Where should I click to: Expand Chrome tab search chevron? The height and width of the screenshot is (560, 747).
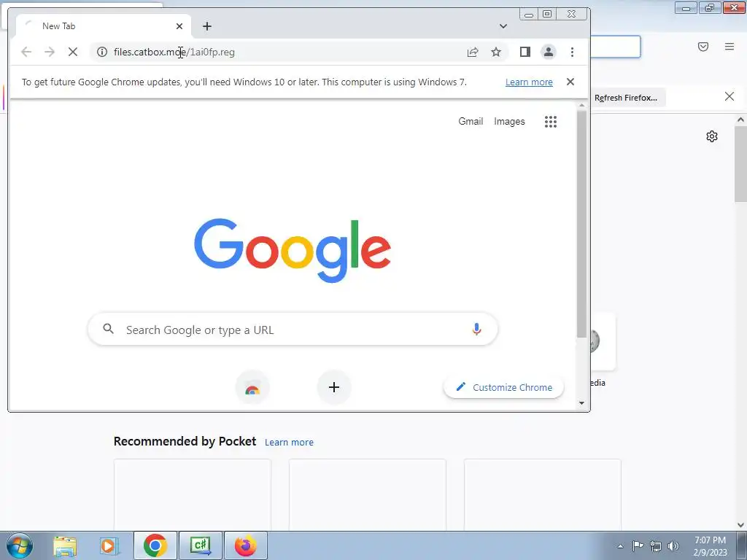[503, 26]
